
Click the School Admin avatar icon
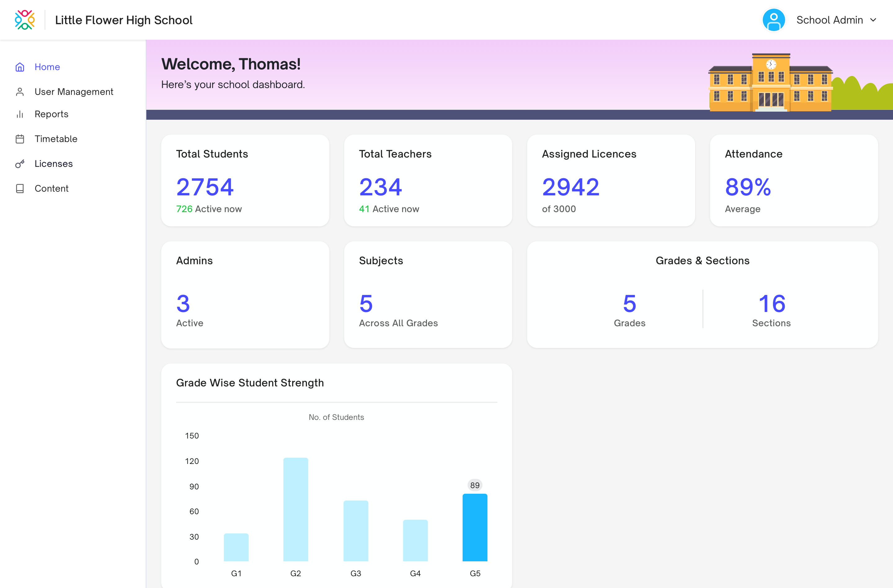click(x=773, y=20)
